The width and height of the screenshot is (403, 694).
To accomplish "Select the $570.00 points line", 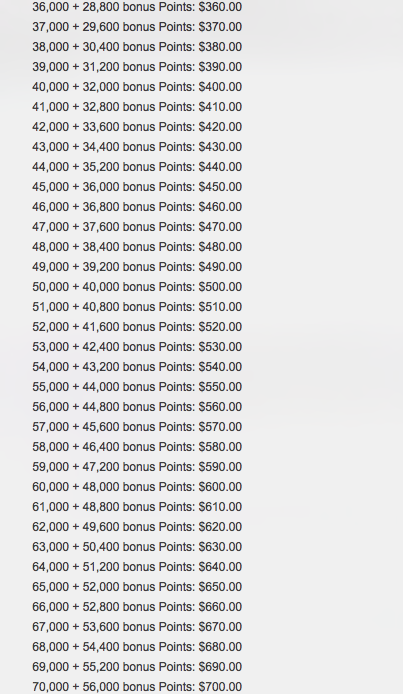I will tap(137, 427).
